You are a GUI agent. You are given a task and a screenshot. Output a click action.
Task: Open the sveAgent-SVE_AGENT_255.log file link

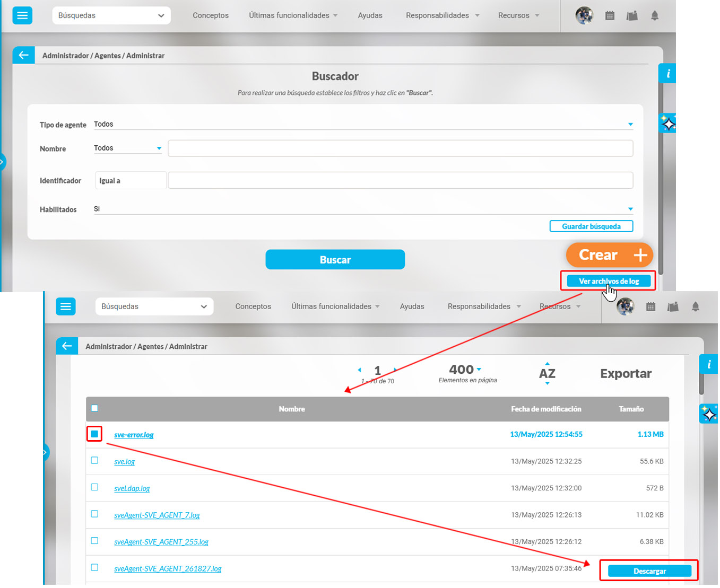pyautogui.click(x=161, y=542)
